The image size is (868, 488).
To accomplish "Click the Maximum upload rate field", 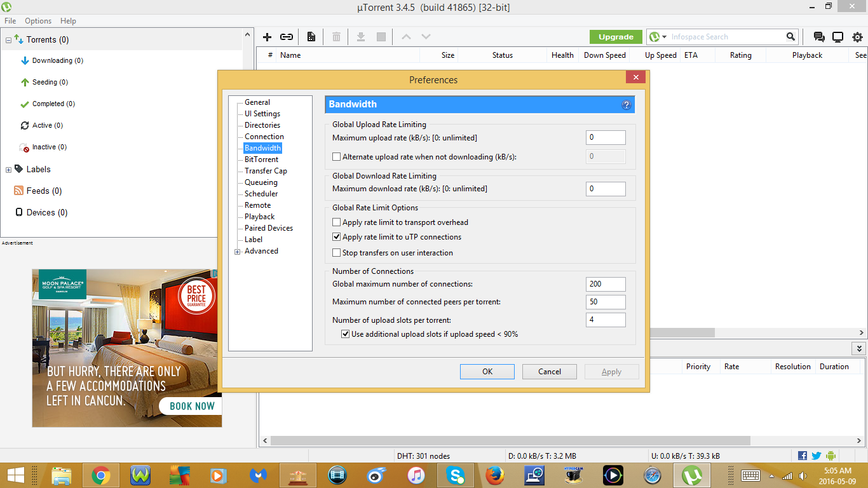I will pyautogui.click(x=606, y=137).
